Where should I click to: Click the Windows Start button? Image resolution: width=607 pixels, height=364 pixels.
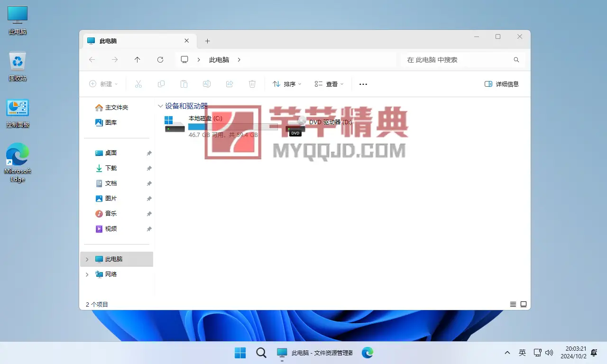pyautogui.click(x=240, y=353)
